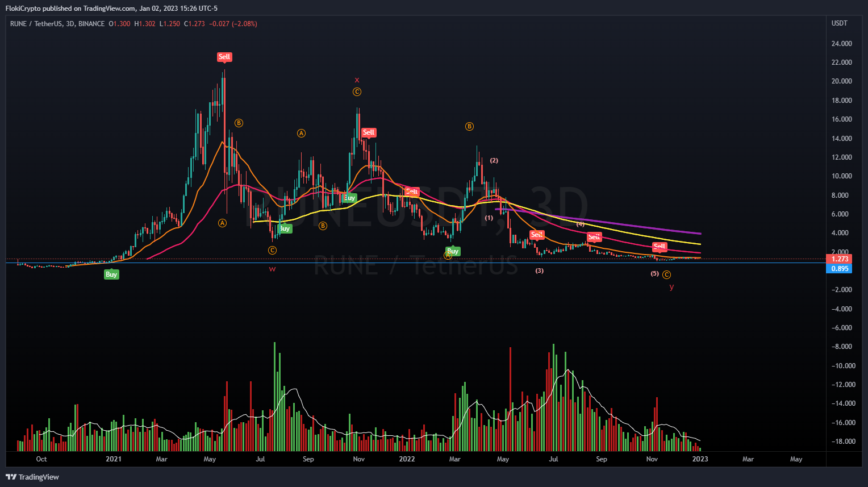The image size is (868, 487).
Task: Select the Sell marker above the May 2021 peak
Action: click(x=224, y=57)
